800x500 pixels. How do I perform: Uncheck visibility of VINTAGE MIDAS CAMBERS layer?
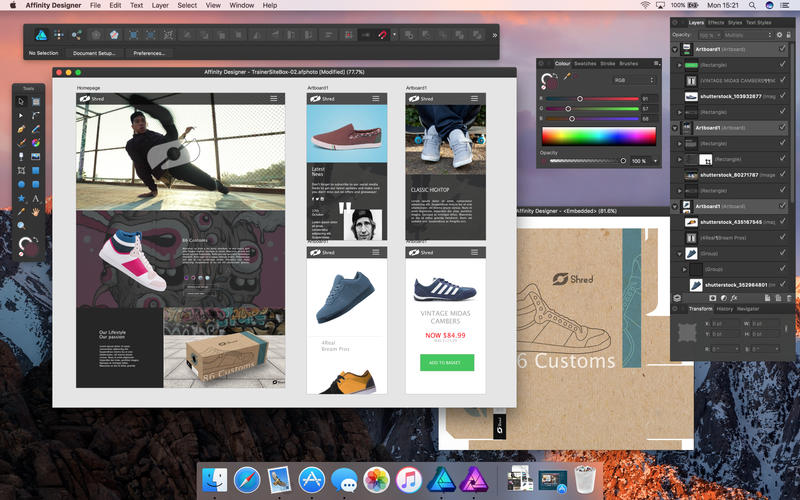point(782,80)
